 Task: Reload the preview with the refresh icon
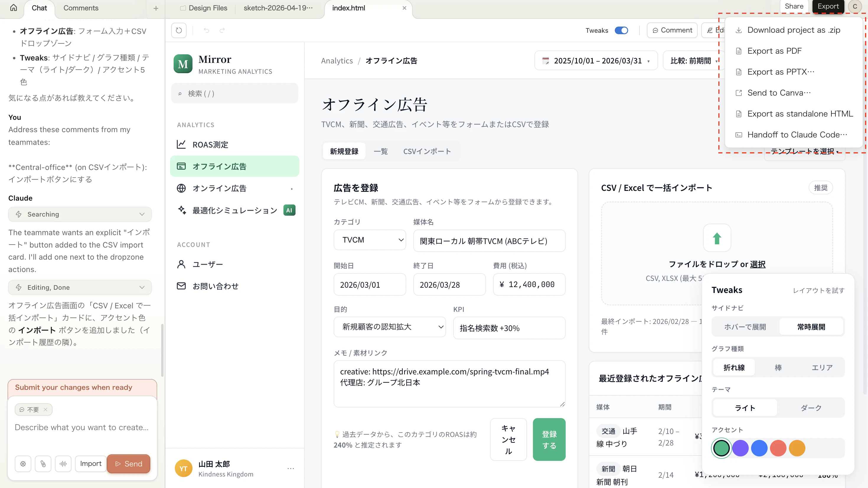(x=179, y=30)
